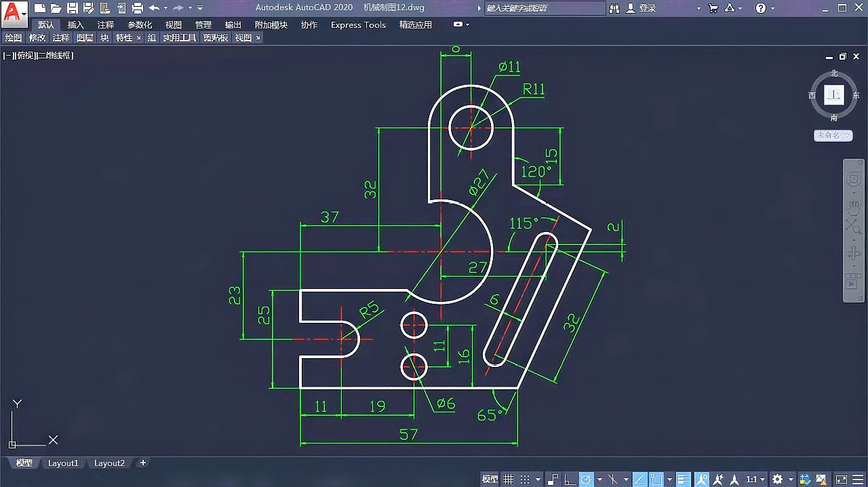
Task: Toggle infer constraints in the status bar
Action: pyautogui.click(x=554, y=480)
